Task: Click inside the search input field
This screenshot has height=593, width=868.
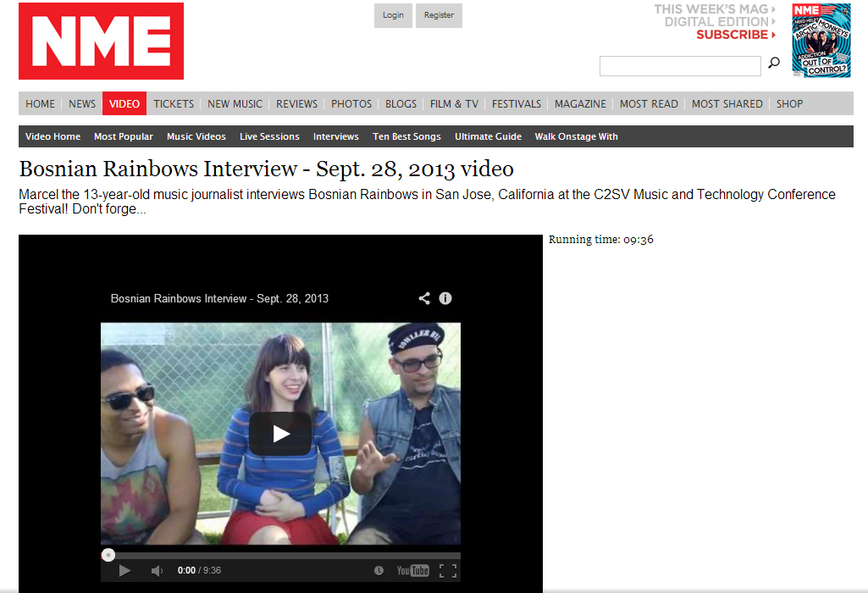Action: pyautogui.click(x=679, y=66)
